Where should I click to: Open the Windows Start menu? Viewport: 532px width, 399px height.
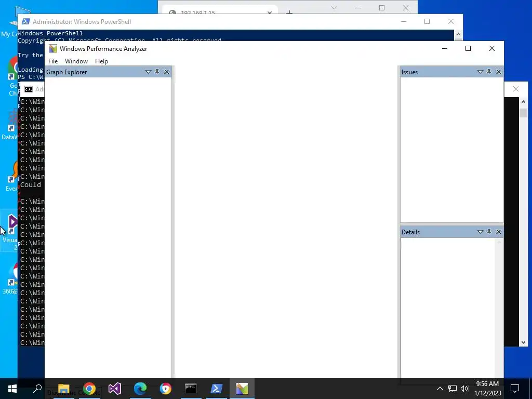coord(12,389)
